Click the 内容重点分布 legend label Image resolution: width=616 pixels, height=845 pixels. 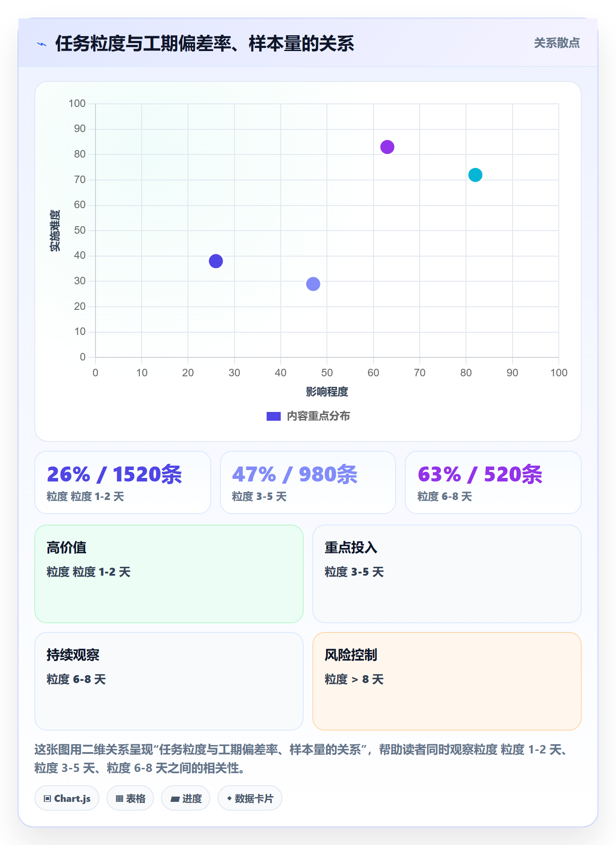click(318, 416)
